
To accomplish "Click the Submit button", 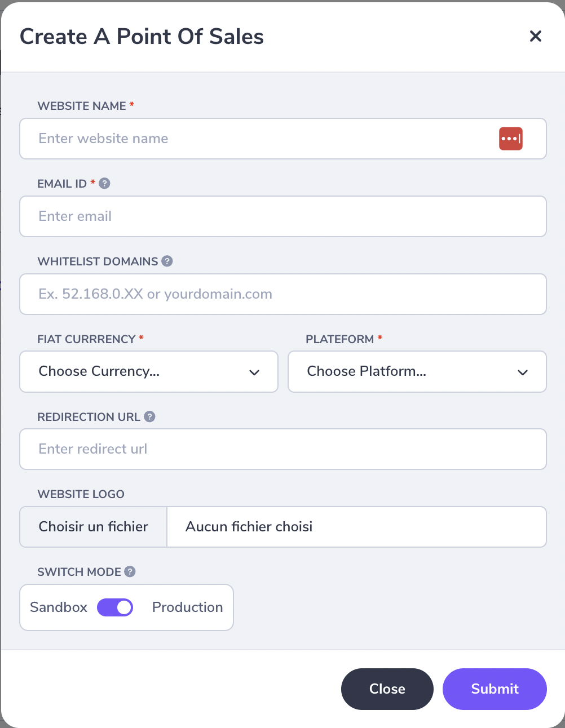I will [x=495, y=689].
